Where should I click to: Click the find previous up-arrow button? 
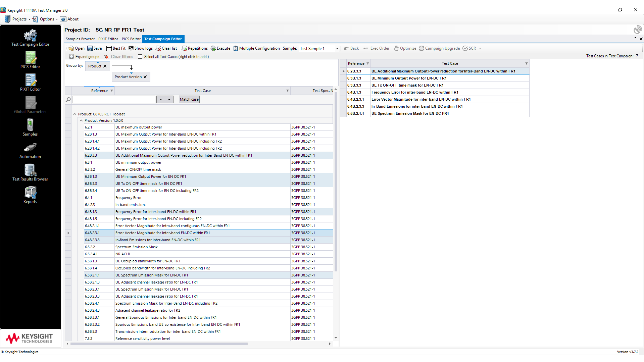tap(161, 100)
